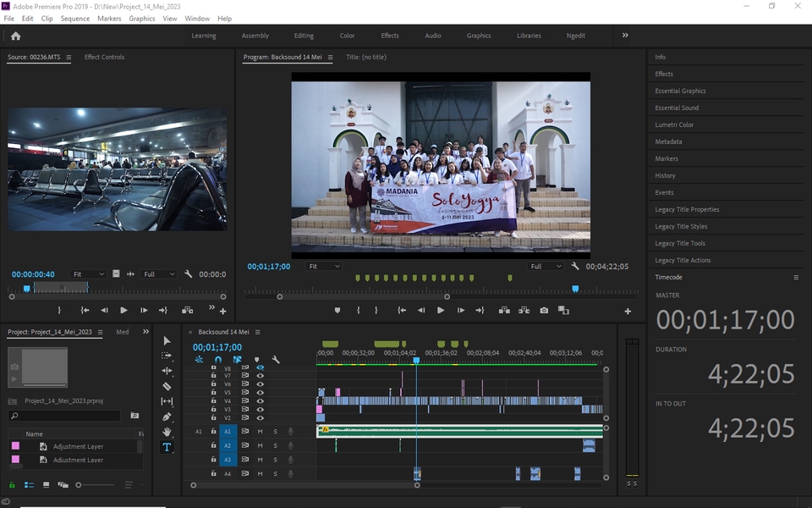Open Program panel hamburger menu
Screen dimensions: 812x508
point(330,57)
